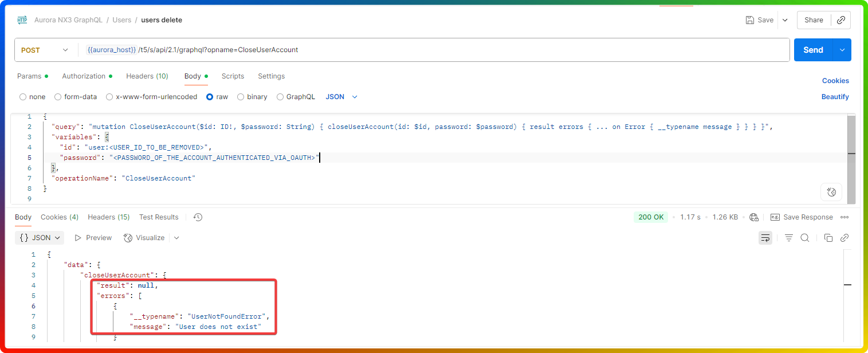This screenshot has height=353, width=868.
Task: Click the Beautify link
Action: (x=835, y=97)
